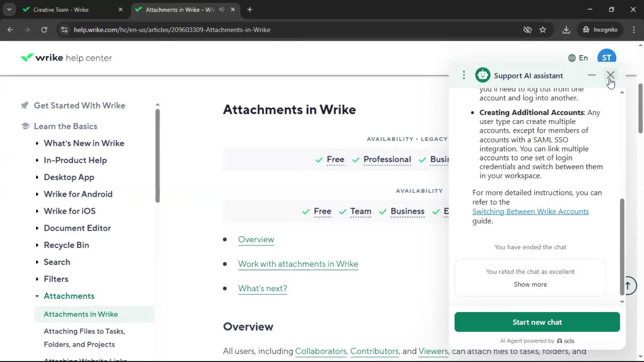The height and width of the screenshot is (362, 644).
Task: Close the Support AI assistant chat
Action: pyautogui.click(x=610, y=75)
